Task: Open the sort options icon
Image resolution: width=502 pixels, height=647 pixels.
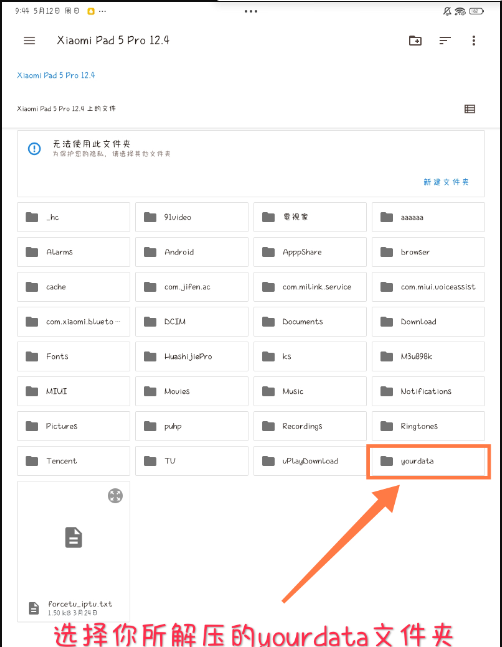Action: [x=445, y=40]
